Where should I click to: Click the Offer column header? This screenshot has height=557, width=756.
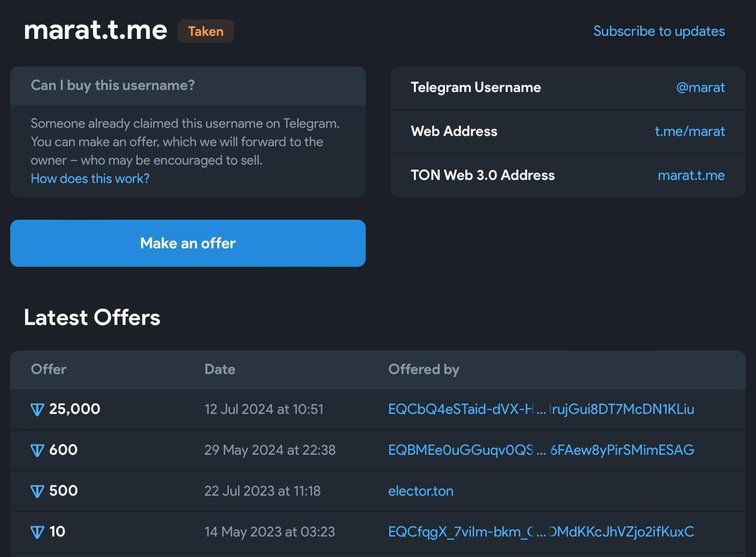click(48, 369)
